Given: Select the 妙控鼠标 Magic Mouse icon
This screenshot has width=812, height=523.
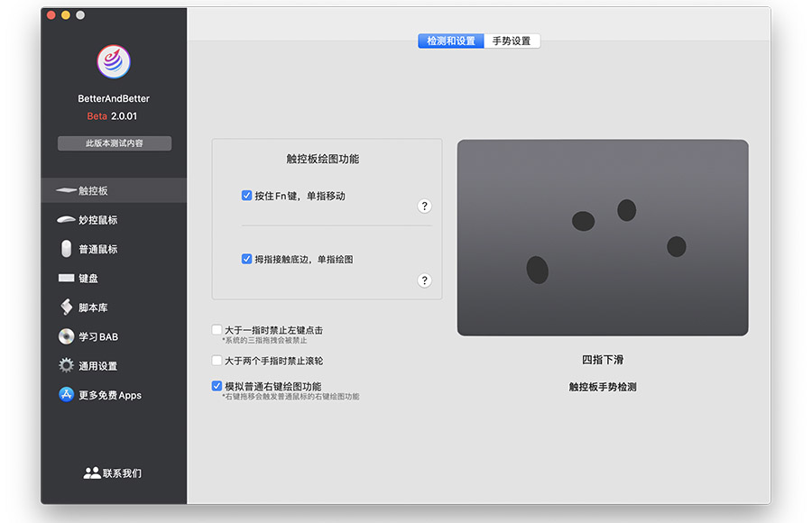Looking at the screenshot, I should (x=66, y=219).
